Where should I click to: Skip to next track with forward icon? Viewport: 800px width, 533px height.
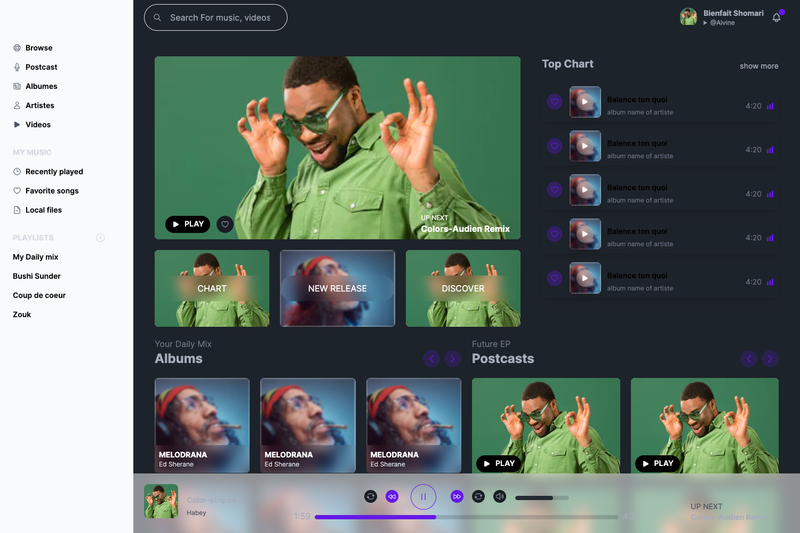point(457,496)
